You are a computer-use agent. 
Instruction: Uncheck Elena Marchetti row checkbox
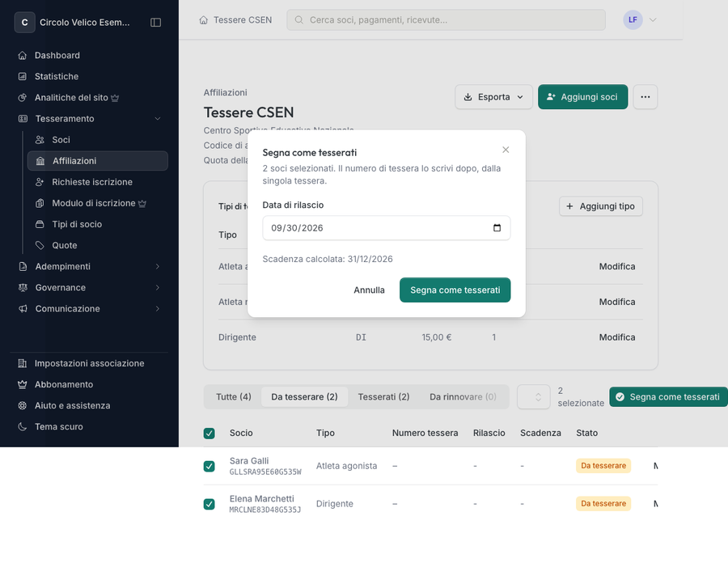[x=209, y=504]
